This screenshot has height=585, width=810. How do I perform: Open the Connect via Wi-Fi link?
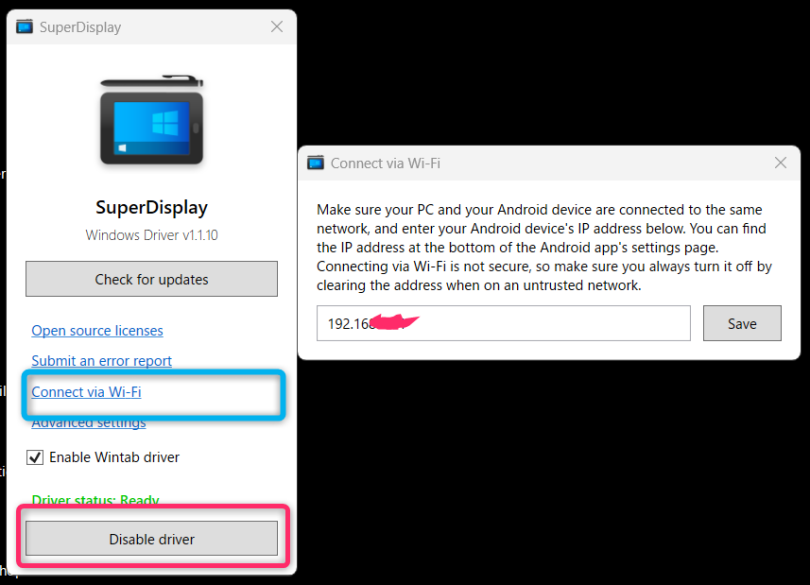point(86,392)
